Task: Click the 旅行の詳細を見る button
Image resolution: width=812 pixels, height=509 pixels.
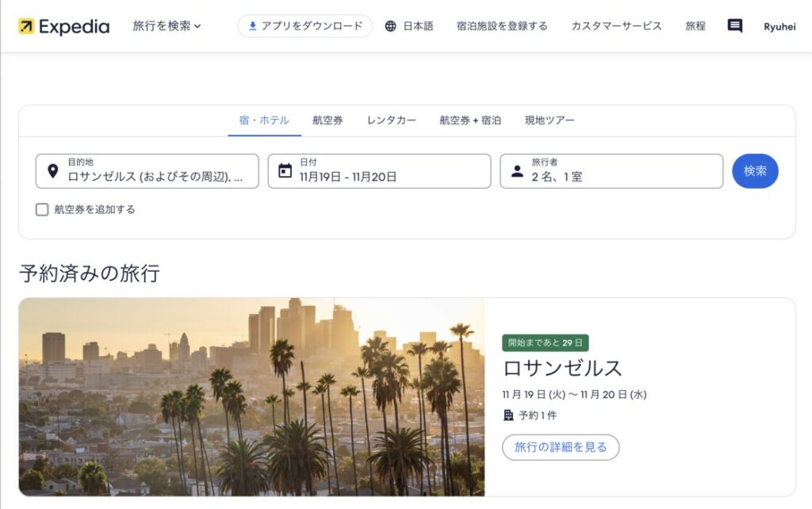Action: [560, 447]
